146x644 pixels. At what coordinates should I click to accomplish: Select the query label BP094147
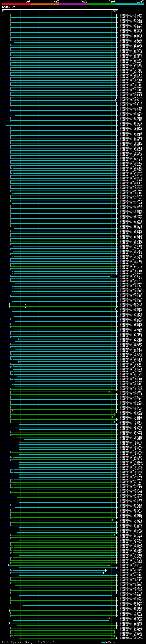pyautogui.click(x=8, y=8)
